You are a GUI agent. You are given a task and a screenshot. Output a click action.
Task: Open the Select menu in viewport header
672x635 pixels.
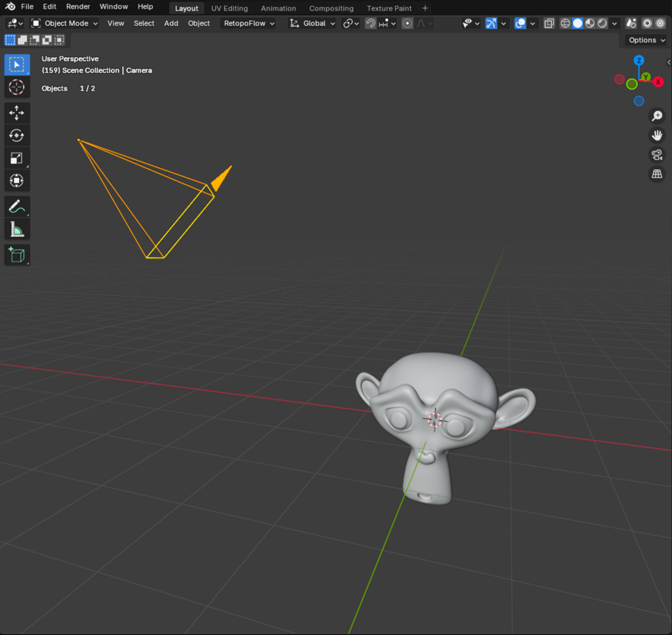[144, 24]
